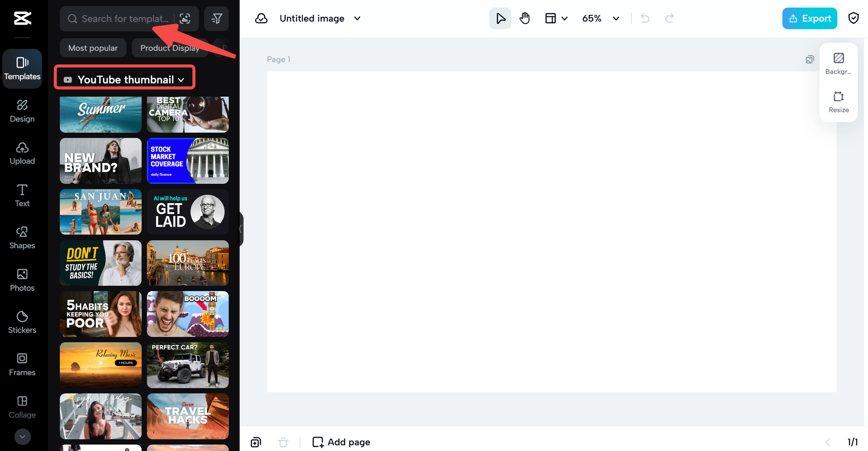Open the Collage panel

(x=22, y=406)
